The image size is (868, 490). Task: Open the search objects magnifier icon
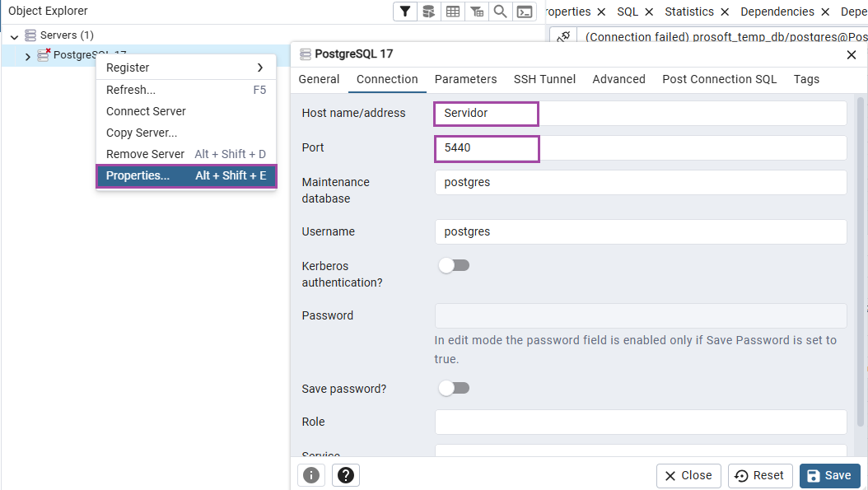[501, 12]
